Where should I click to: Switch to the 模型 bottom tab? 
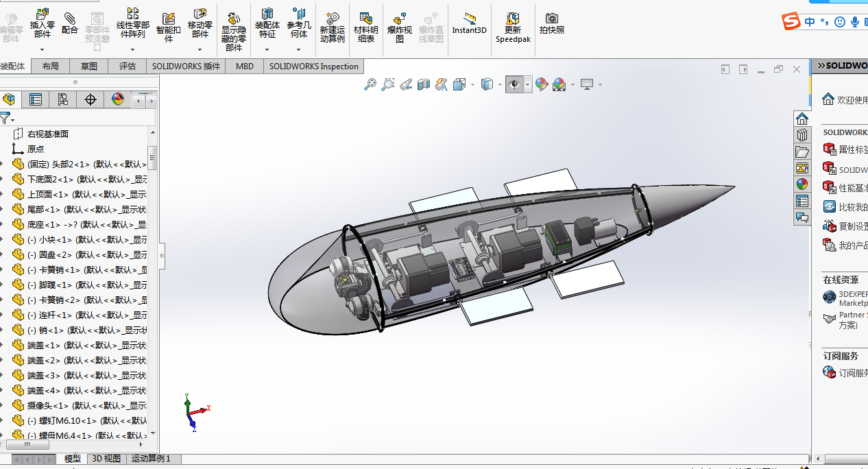72,459
